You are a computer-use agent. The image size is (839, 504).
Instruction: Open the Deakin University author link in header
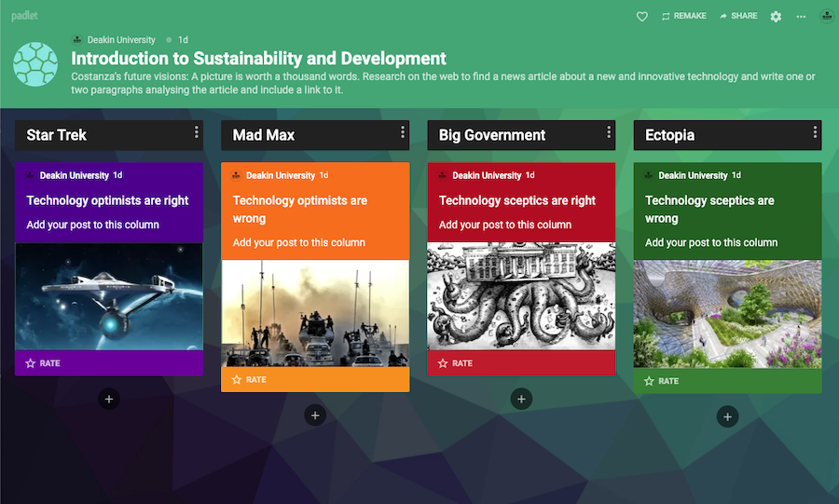[121, 40]
